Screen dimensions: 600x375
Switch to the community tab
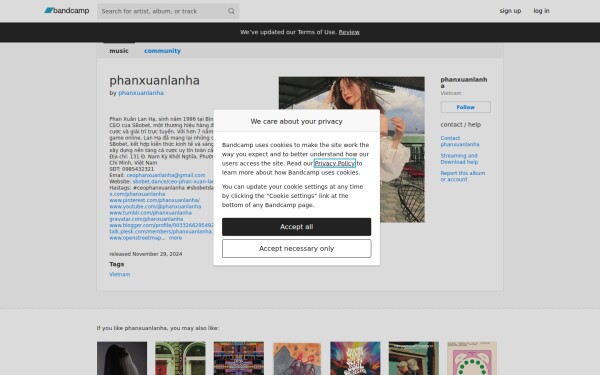click(162, 51)
